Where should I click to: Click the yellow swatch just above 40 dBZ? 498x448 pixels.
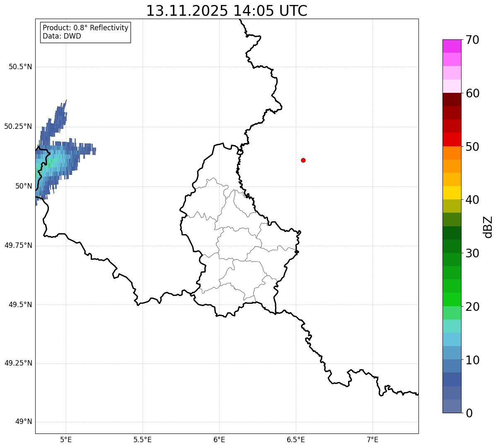pyautogui.click(x=452, y=193)
